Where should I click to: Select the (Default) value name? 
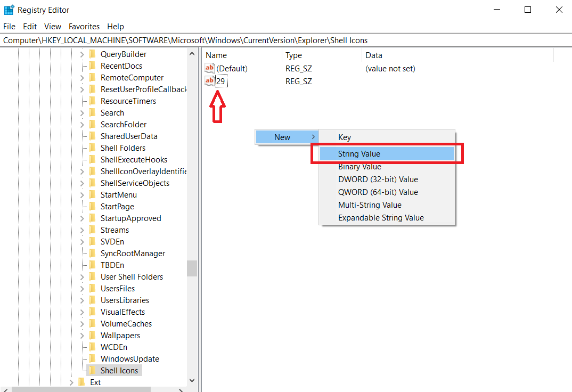(x=232, y=68)
